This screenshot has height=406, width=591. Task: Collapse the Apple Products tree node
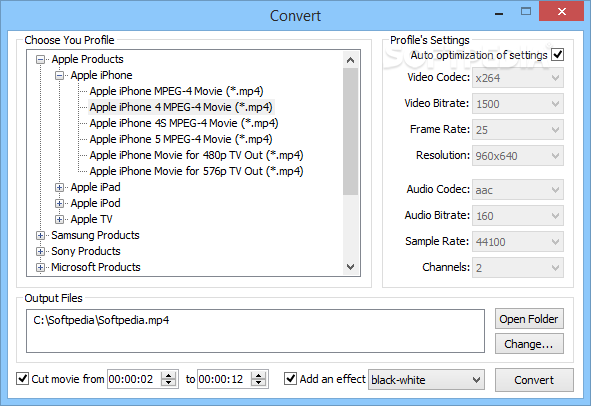40,60
